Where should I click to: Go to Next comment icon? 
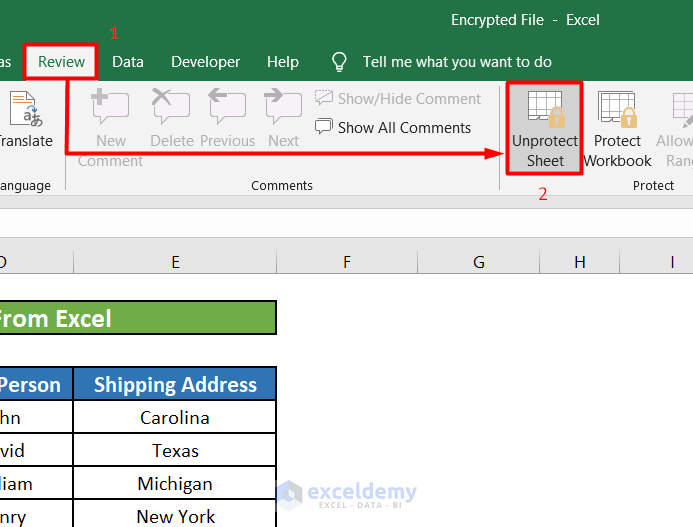point(283,106)
